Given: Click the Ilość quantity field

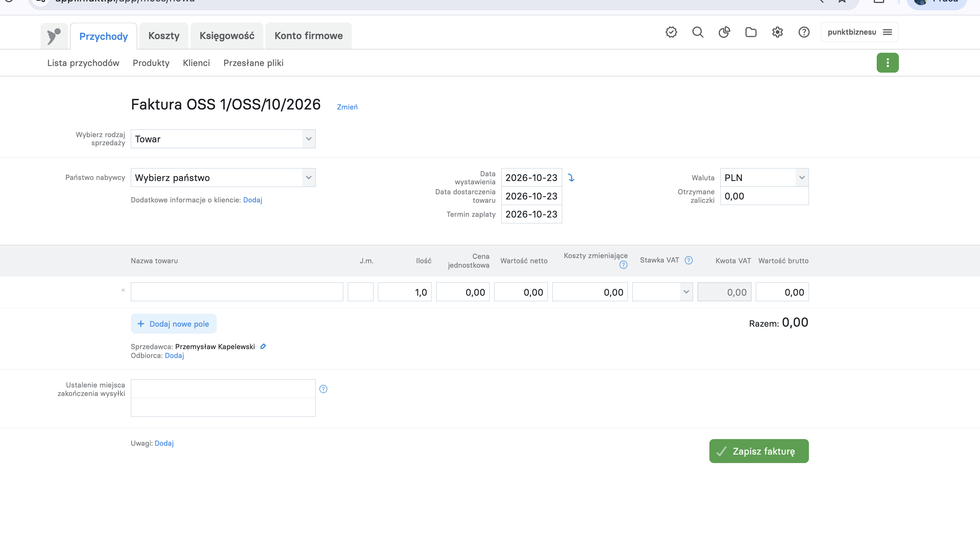Looking at the screenshot, I should pos(405,292).
